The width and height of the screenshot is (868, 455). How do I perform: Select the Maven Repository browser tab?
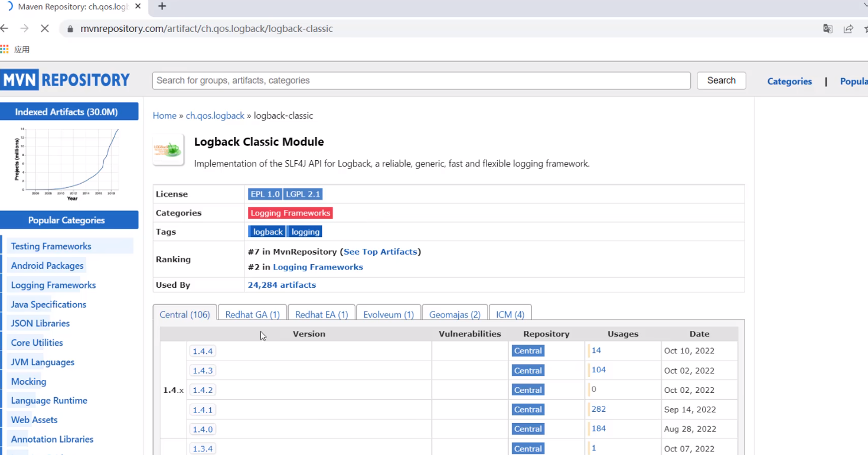coord(74,6)
